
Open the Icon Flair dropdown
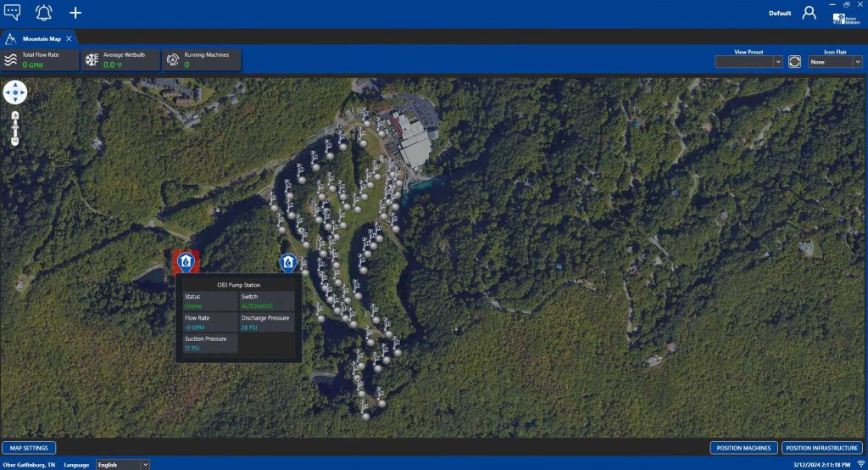click(835, 62)
